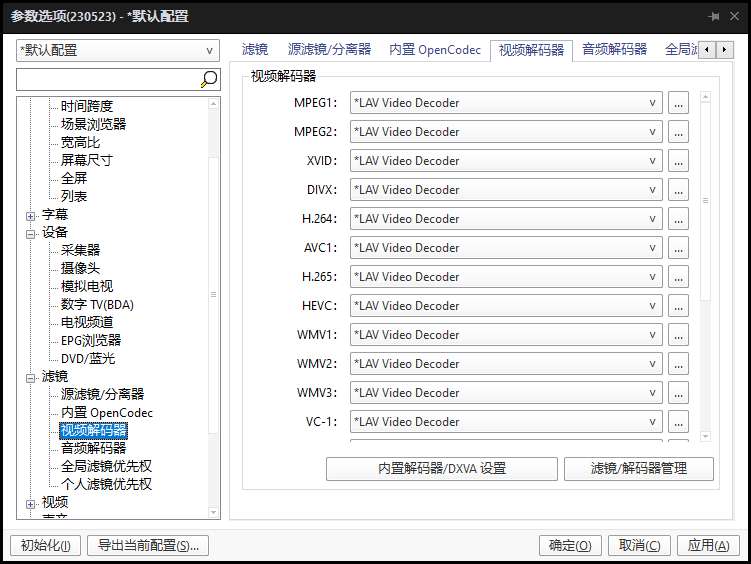The image size is (751, 564).
Task: Open the 默认配置 profile dropdown
Action: pyautogui.click(x=118, y=51)
